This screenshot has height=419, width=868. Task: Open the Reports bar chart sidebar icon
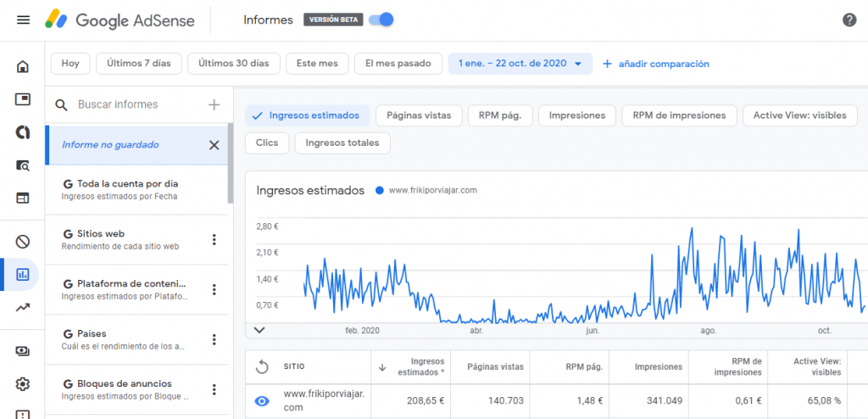pyautogui.click(x=23, y=274)
